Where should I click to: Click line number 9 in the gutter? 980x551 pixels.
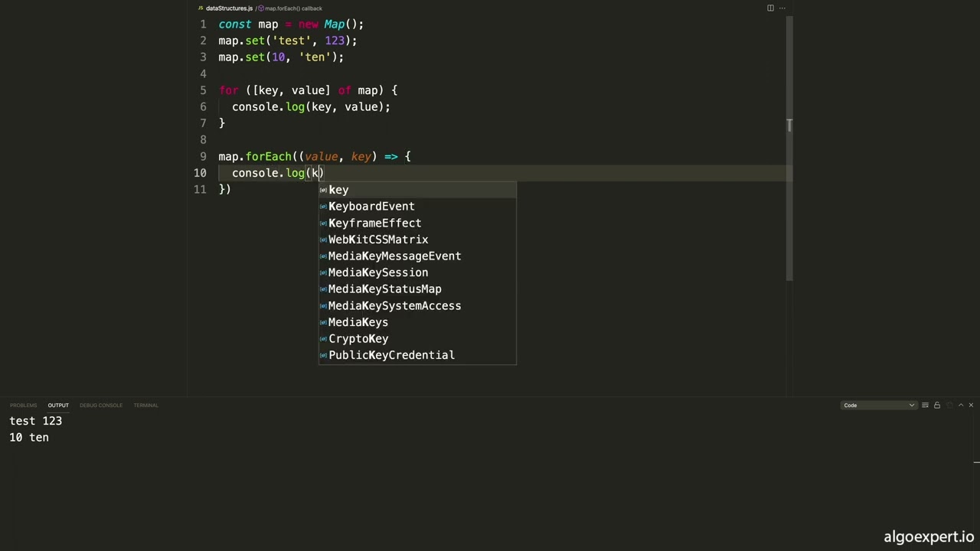coord(203,156)
